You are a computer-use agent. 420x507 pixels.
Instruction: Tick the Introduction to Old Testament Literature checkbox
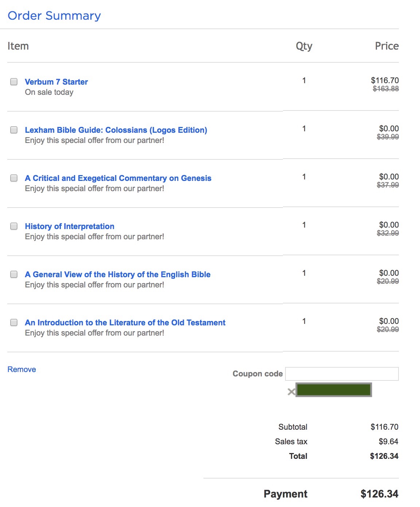coord(14,322)
